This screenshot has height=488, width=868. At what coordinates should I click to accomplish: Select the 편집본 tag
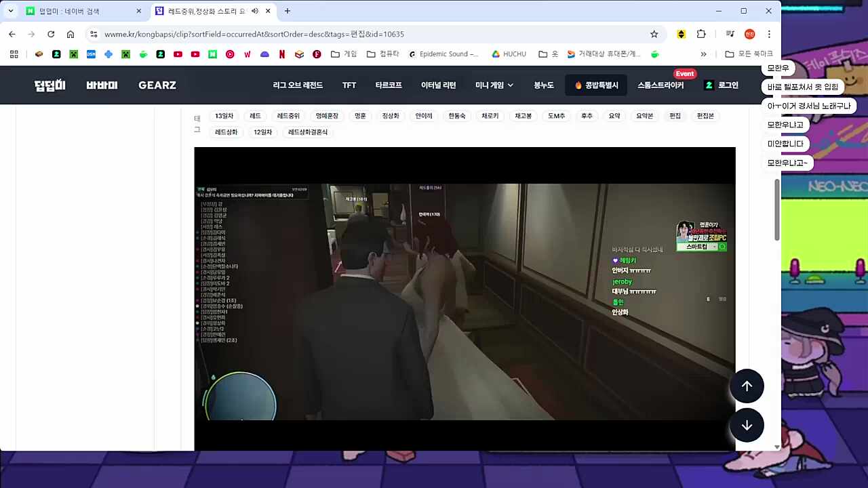pos(706,116)
